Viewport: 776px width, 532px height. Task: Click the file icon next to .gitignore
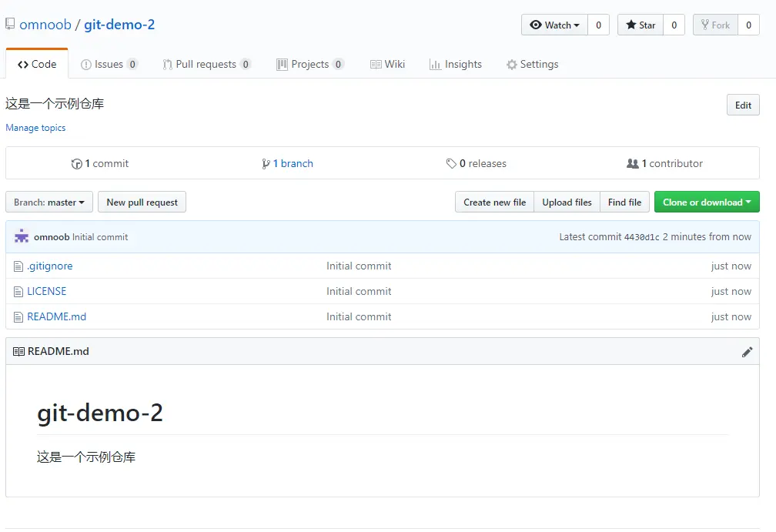tap(18, 266)
